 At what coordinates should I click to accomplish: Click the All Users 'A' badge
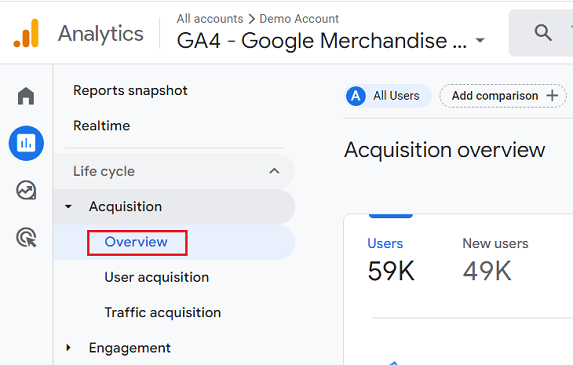coord(356,96)
